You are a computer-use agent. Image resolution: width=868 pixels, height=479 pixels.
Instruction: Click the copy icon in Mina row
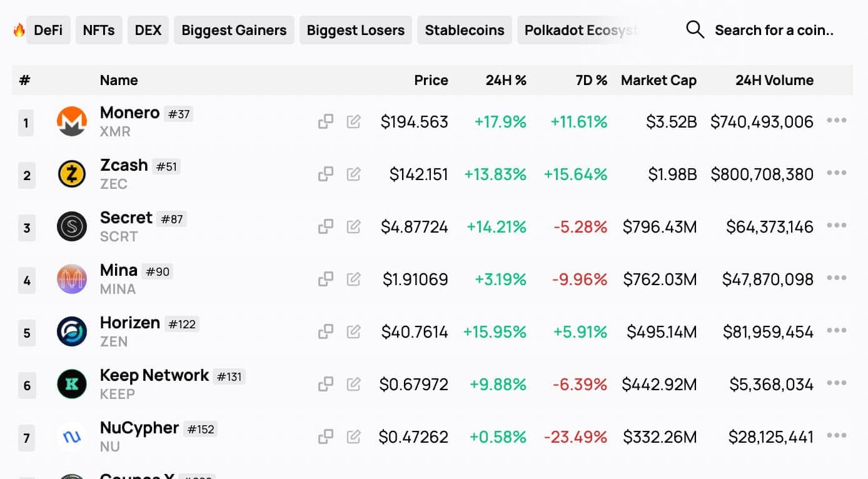click(325, 279)
